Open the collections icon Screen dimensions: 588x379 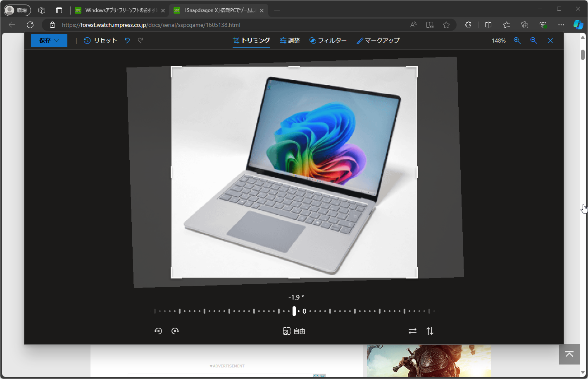coord(525,25)
